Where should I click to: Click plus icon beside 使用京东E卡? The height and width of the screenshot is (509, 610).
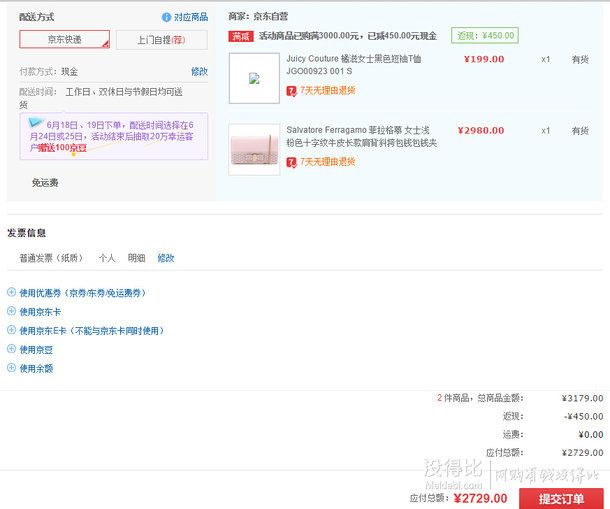12,330
